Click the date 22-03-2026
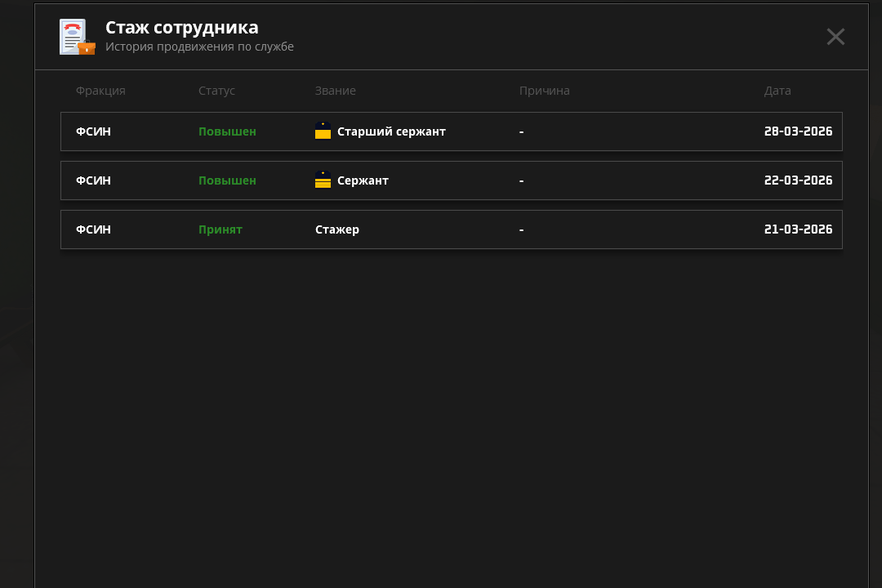Image resolution: width=882 pixels, height=588 pixels. (x=798, y=180)
